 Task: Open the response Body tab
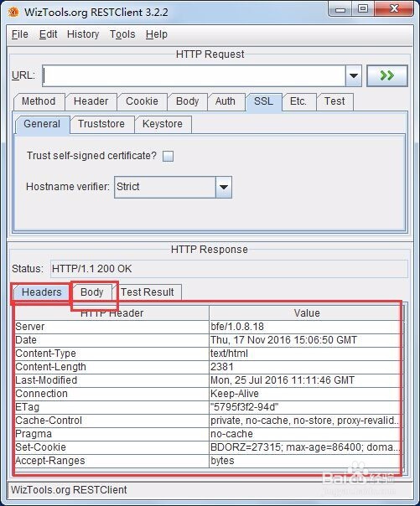tap(92, 292)
